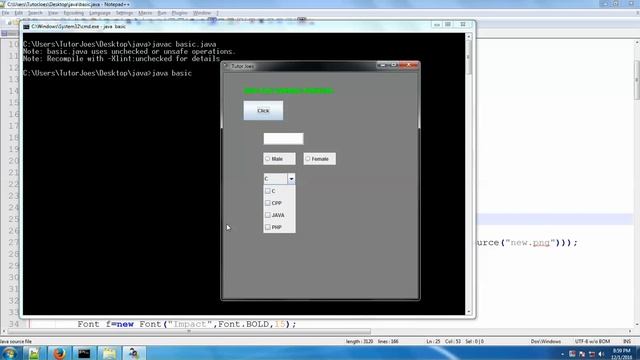Open Action Center flag tray icon
The height and width of the screenshot is (360, 640).
tap(582, 354)
